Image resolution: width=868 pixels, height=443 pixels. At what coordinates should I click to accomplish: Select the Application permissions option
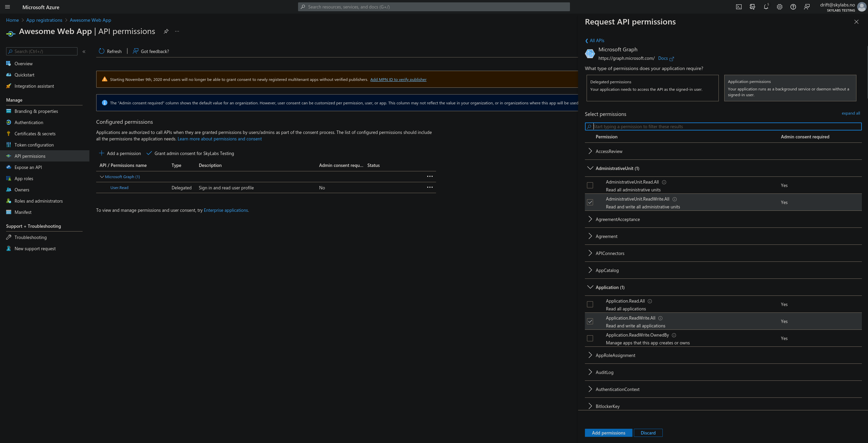(x=790, y=88)
